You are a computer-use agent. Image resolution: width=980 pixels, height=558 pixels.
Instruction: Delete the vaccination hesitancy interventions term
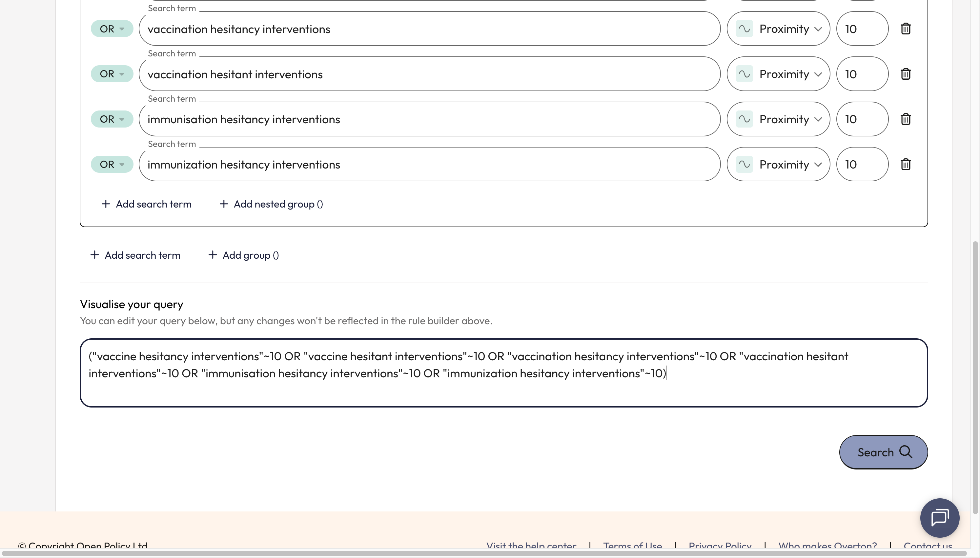point(905,29)
